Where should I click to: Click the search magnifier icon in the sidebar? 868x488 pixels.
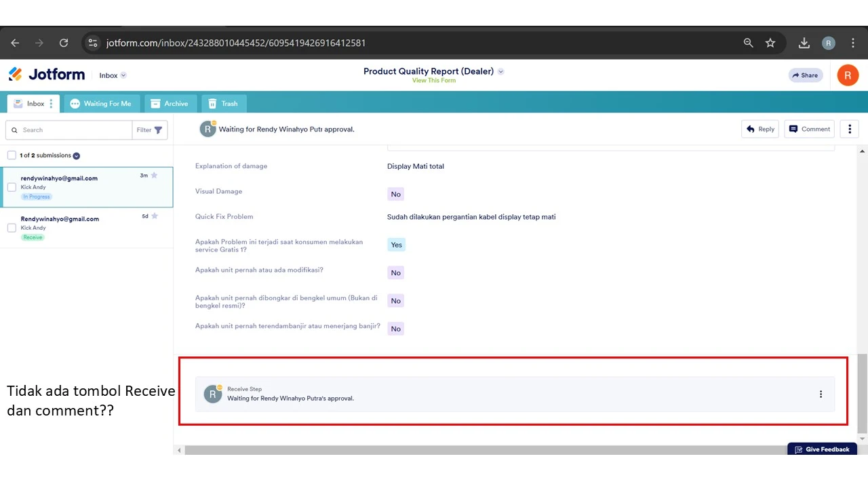(14, 129)
